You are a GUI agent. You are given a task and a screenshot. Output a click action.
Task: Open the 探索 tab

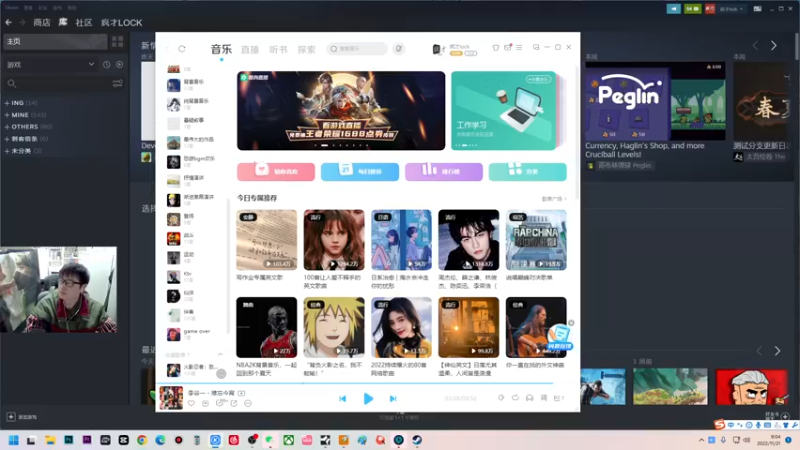coord(307,49)
